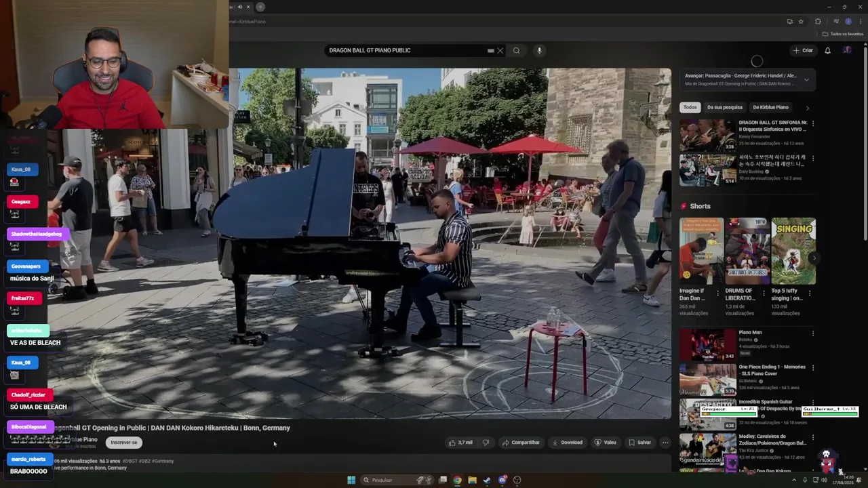This screenshot has width=868, height=488.
Task: Open the Chrome profile avatar
Action: point(848,21)
